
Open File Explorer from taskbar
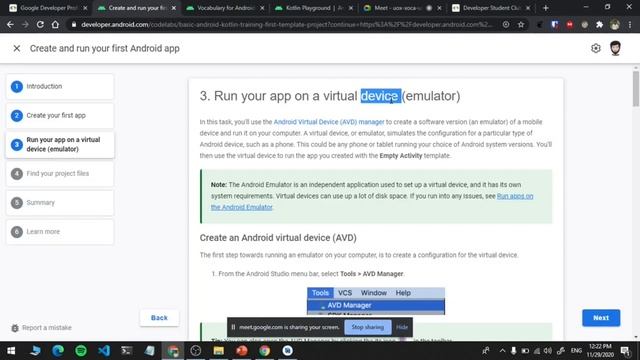pos(218,351)
